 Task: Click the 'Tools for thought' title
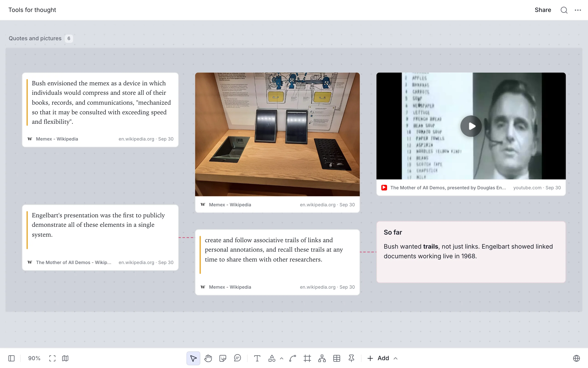pyautogui.click(x=32, y=10)
